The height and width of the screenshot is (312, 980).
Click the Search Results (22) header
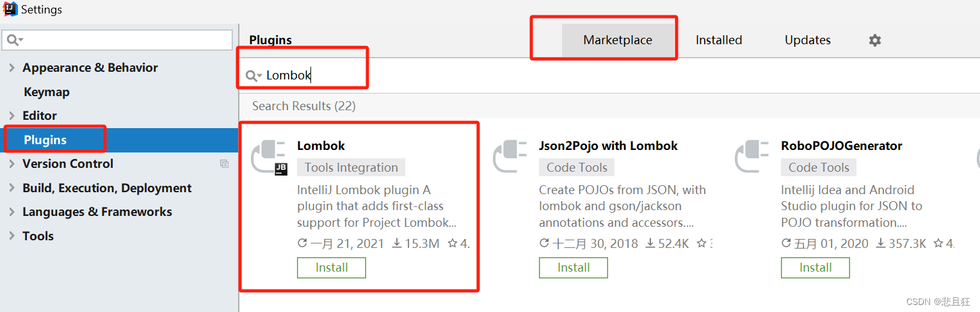click(304, 106)
